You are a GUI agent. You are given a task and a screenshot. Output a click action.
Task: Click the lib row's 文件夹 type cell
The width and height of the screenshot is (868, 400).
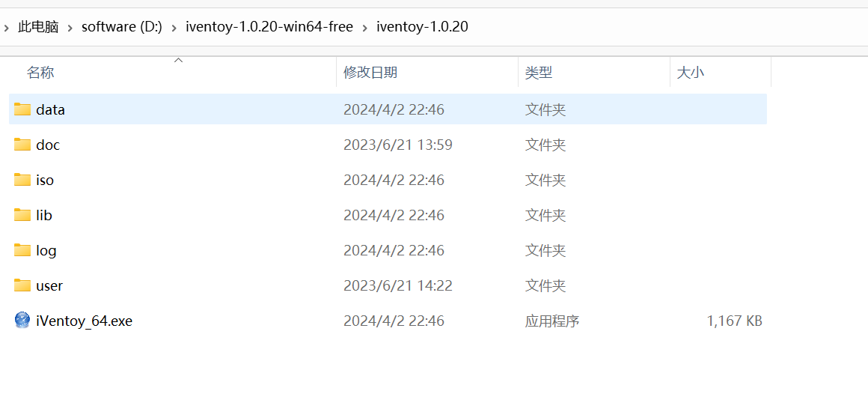pyautogui.click(x=545, y=216)
